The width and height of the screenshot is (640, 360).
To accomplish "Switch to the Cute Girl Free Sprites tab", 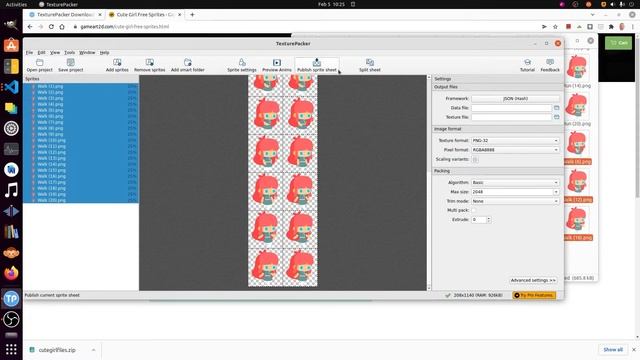I will click(145, 15).
